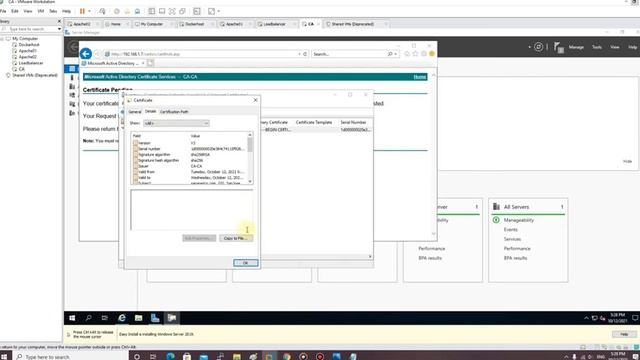Click the console view toolbar icon
Image resolution: width=640 pixels, height=360 pixels.
point(197,11)
